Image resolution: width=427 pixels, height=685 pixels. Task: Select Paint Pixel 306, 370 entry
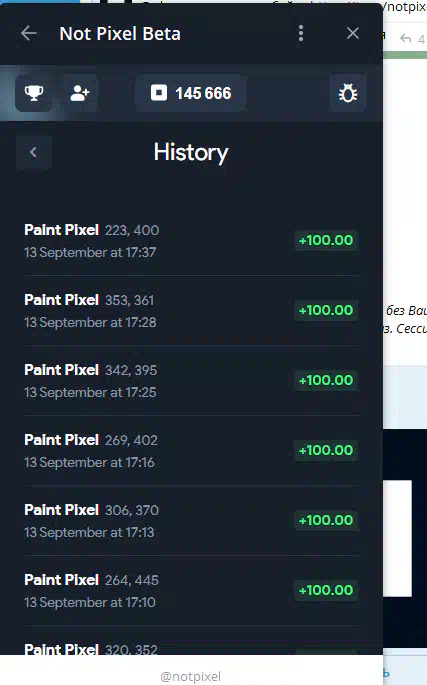(x=191, y=520)
